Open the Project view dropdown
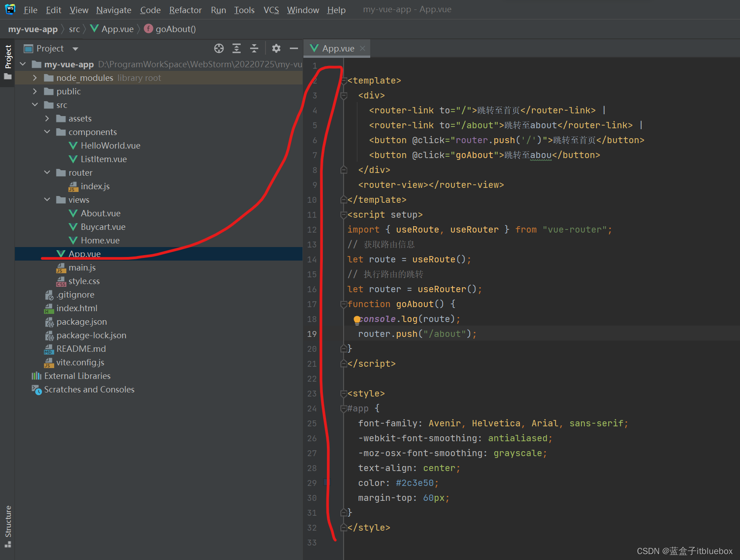740x560 pixels. point(75,49)
